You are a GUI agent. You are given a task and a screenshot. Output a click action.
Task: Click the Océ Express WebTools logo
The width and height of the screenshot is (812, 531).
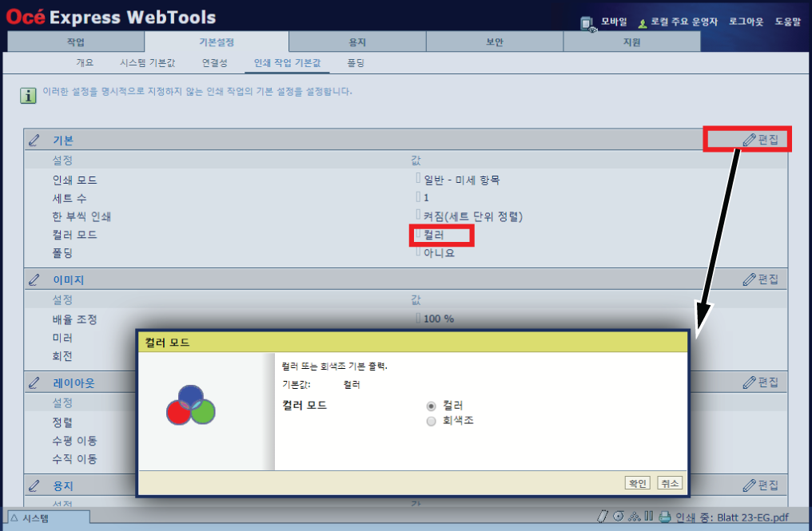pyautogui.click(x=111, y=17)
